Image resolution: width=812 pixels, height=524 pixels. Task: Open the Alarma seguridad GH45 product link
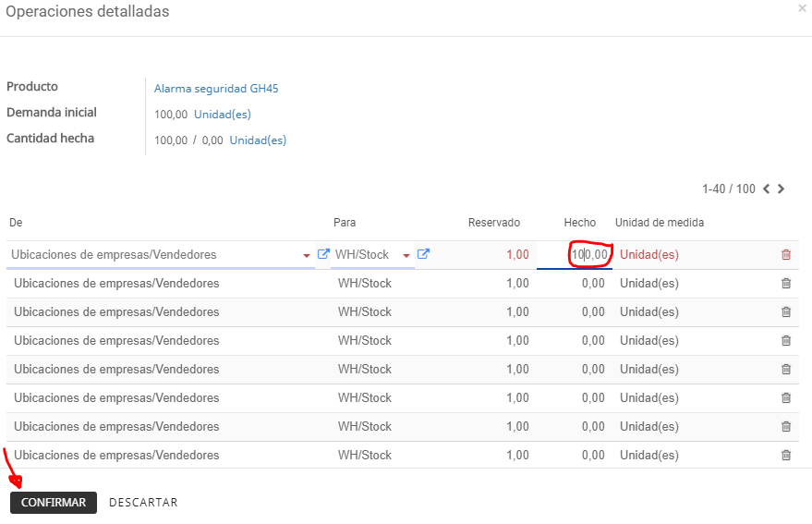[216, 89]
